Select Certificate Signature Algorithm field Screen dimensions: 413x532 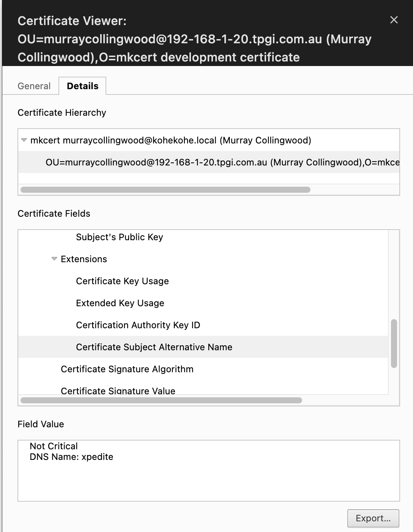pos(127,369)
